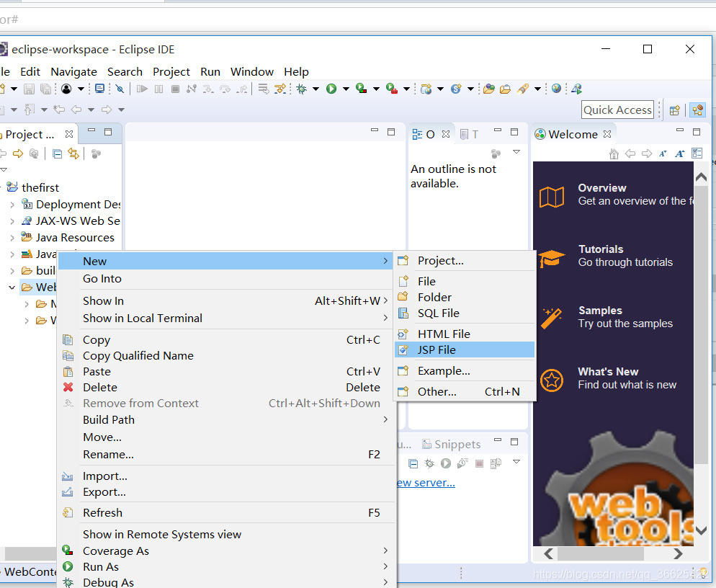Image resolution: width=716 pixels, height=588 pixels.
Task: Open the Window menu
Action: click(x=251, y=72)
